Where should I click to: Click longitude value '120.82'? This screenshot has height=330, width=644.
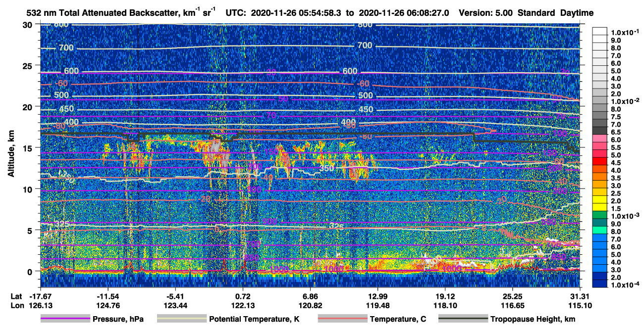tap(310, 305)
